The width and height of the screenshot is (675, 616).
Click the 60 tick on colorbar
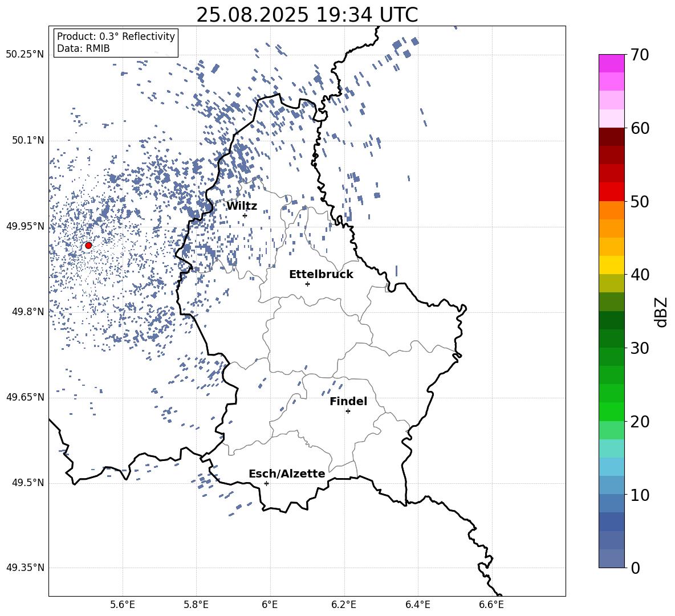(x=640, y=128)
